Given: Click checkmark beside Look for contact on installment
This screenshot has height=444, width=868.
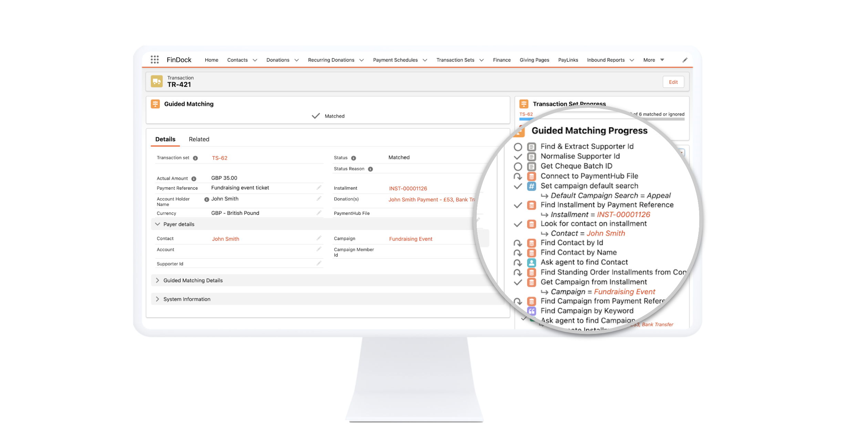Looking at the screenshot, I should click(x=518, y=224).
